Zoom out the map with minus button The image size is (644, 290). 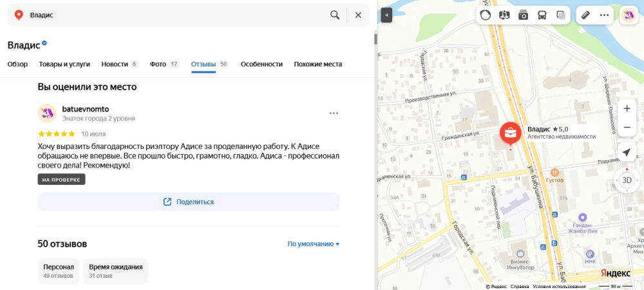tap(627, 128)
